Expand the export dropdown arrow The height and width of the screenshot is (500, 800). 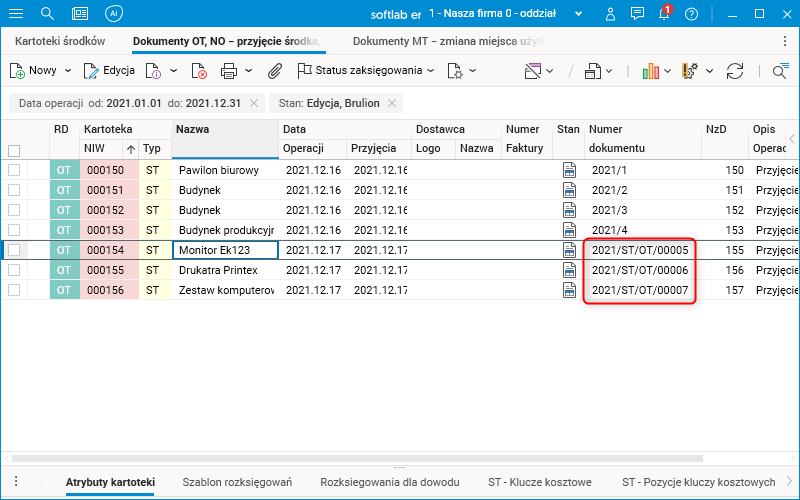pos(609,71)
